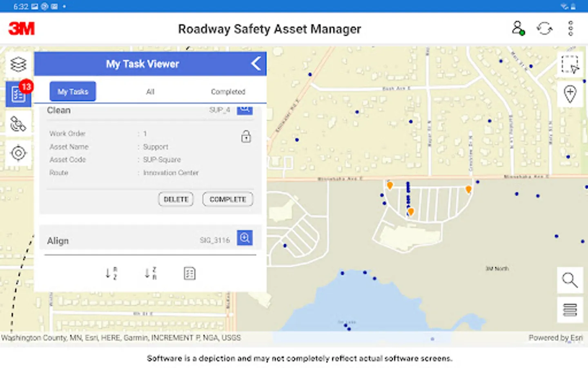This screenshot has width=588, height=368.
Task: Sort tasks A to Z
Action: click(x=111, y=273)
